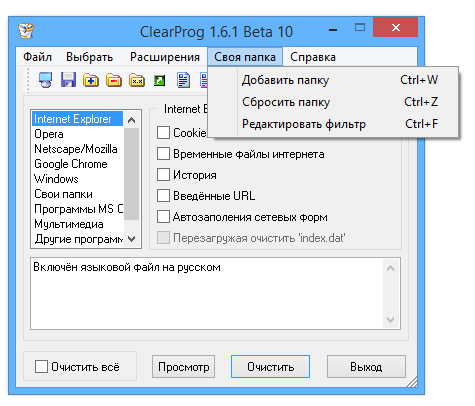Viewport: 475px width, 406px height.
Task: Click log box scrollbar up arrow
Action: pos(391,268)
